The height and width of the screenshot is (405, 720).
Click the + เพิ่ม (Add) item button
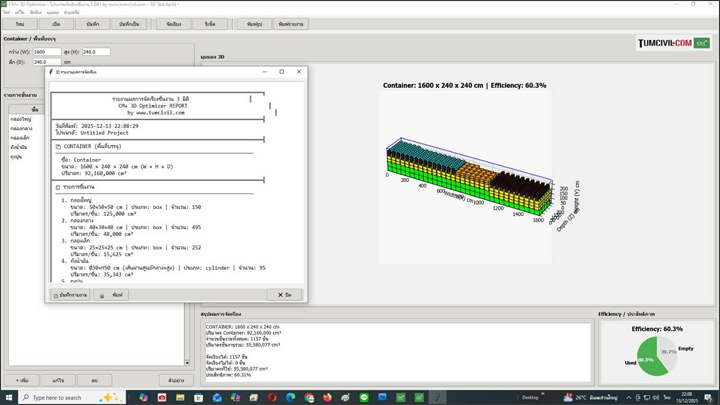21,380
